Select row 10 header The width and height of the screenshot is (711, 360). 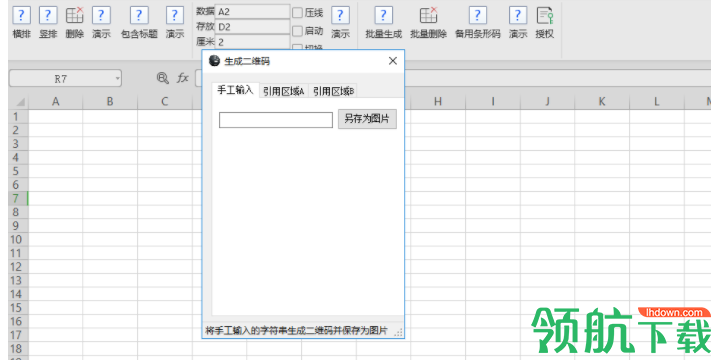point(18,239)
